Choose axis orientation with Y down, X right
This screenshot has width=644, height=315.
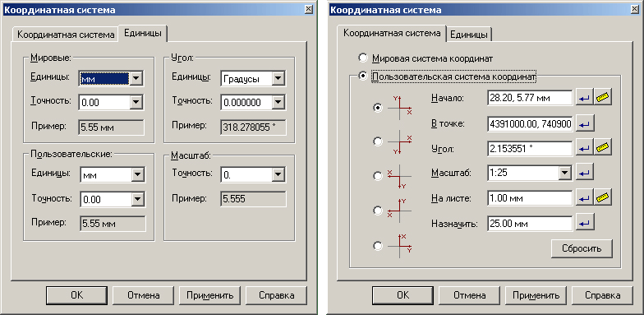378,141
